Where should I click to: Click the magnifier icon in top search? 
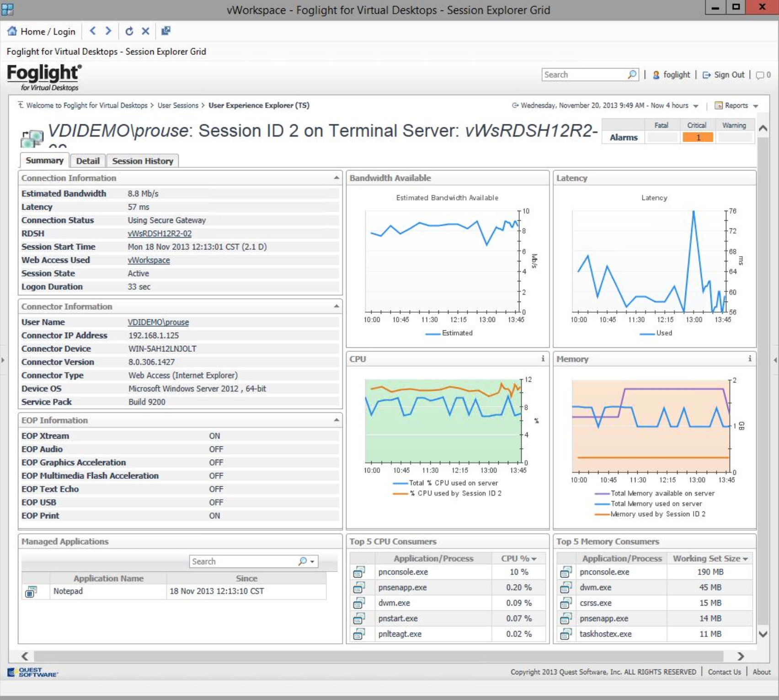(632, 74)
